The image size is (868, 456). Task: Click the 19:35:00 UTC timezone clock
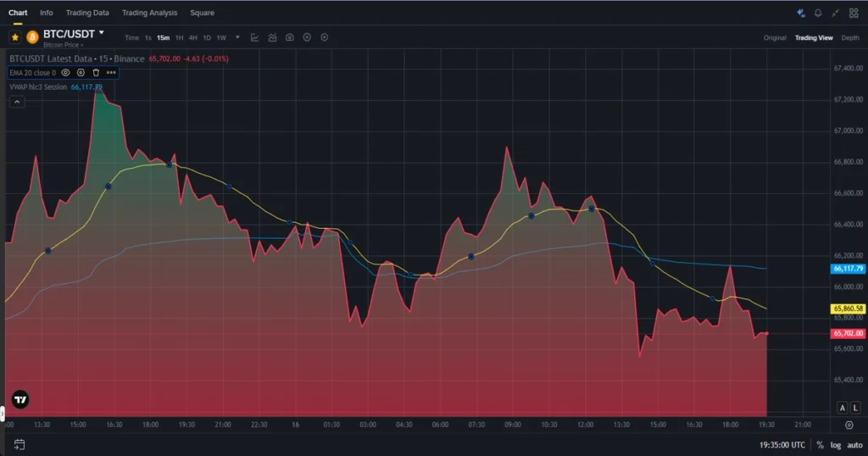(782, 445)
